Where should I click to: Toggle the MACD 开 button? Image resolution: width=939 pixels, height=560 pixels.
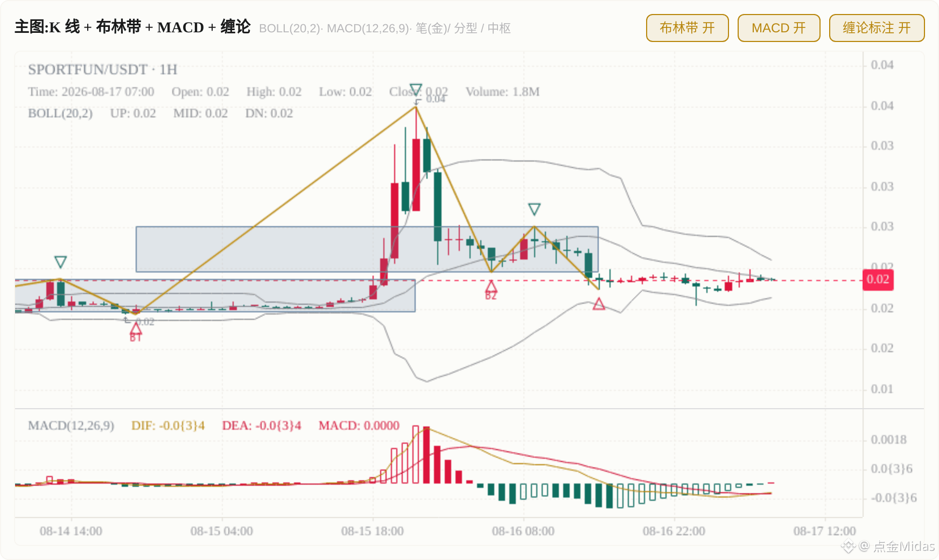coord(779,28)
